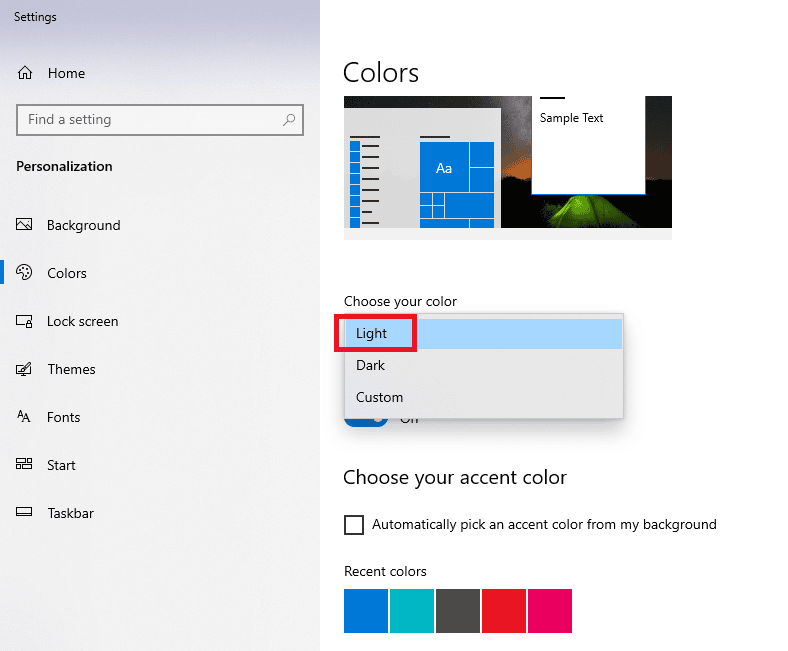Click the Recent colors label

pyautogui.click(x=385, y=572)
